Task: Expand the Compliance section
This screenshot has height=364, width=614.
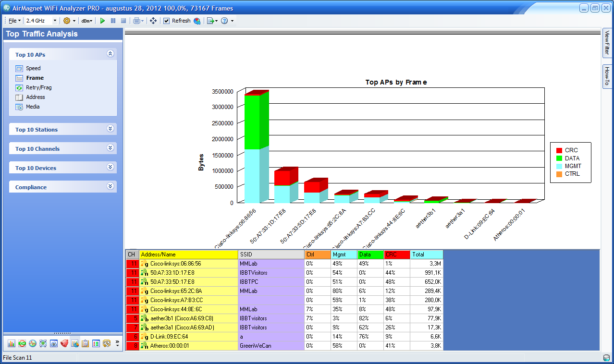Action: pyautogui.click(x=110, y=186)
